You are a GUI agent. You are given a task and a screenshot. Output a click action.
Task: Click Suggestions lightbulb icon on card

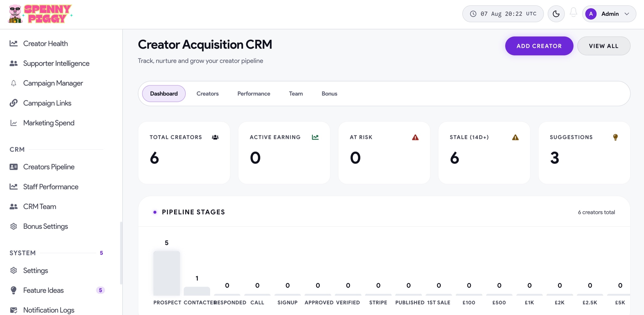[x=615, y=137]
